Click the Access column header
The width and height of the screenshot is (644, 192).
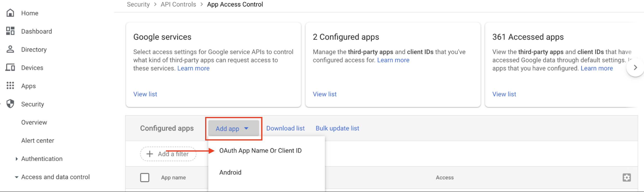click(x=444, y=178)
